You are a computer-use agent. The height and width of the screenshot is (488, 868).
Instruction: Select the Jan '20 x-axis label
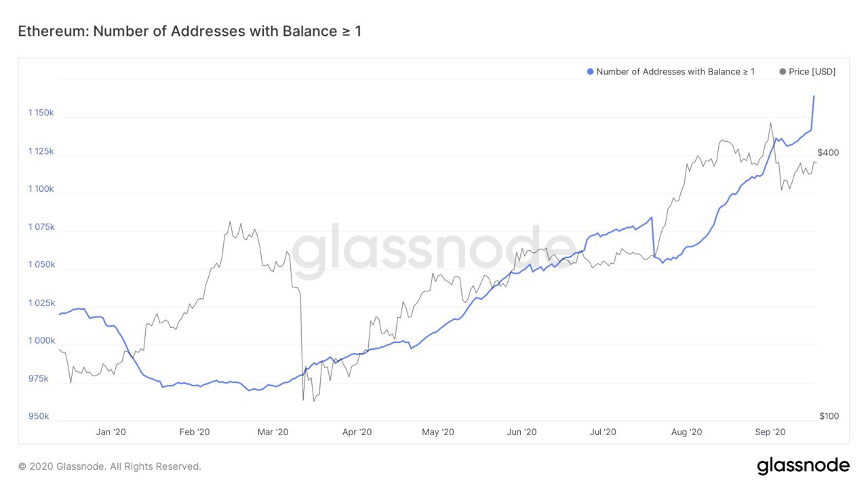point(111,432)
